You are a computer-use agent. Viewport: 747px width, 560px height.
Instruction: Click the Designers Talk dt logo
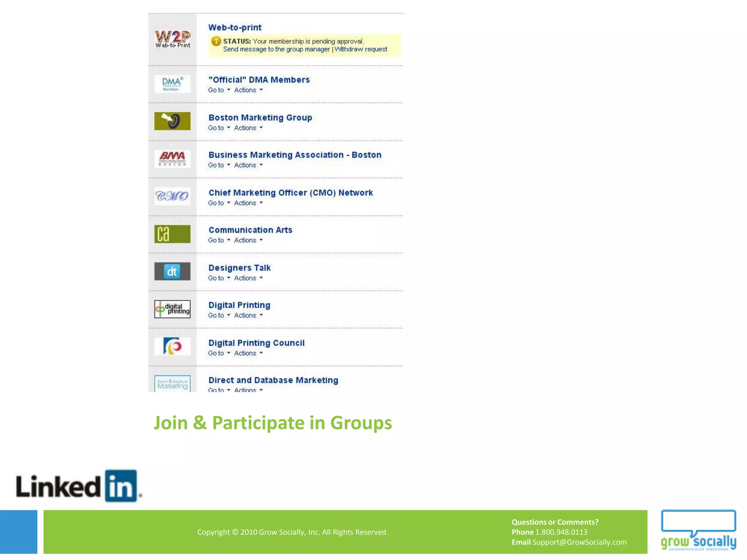coord(172,272)
